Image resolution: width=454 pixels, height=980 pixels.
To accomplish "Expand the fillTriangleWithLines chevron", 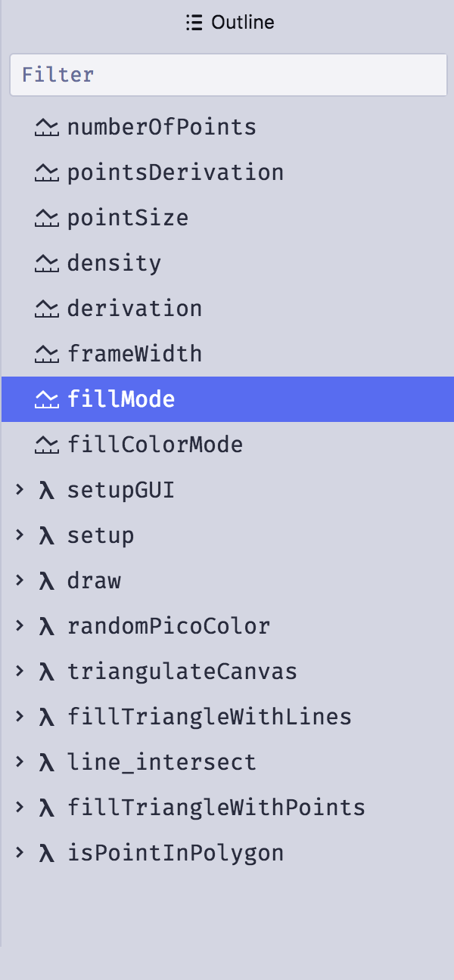I will pyautogui.click(x=20, y=717).
